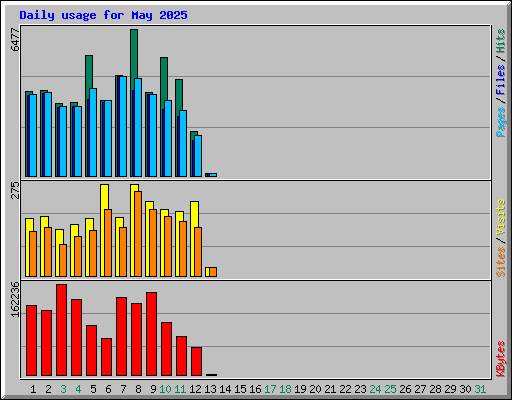Click the tiny cyan pages bar for day 13
512x400 pixels.
click(x=213, y=175)
